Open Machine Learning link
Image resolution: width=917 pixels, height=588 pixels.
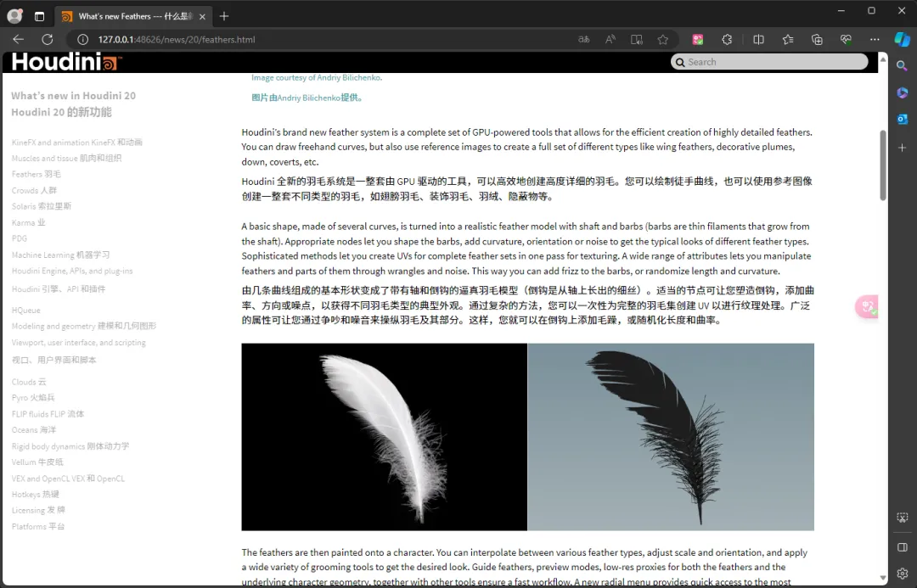pos(60,255)
